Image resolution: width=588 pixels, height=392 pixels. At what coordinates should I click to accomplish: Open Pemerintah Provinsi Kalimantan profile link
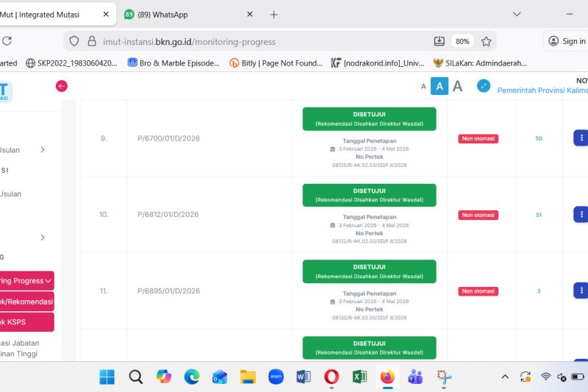pos(542,90)
